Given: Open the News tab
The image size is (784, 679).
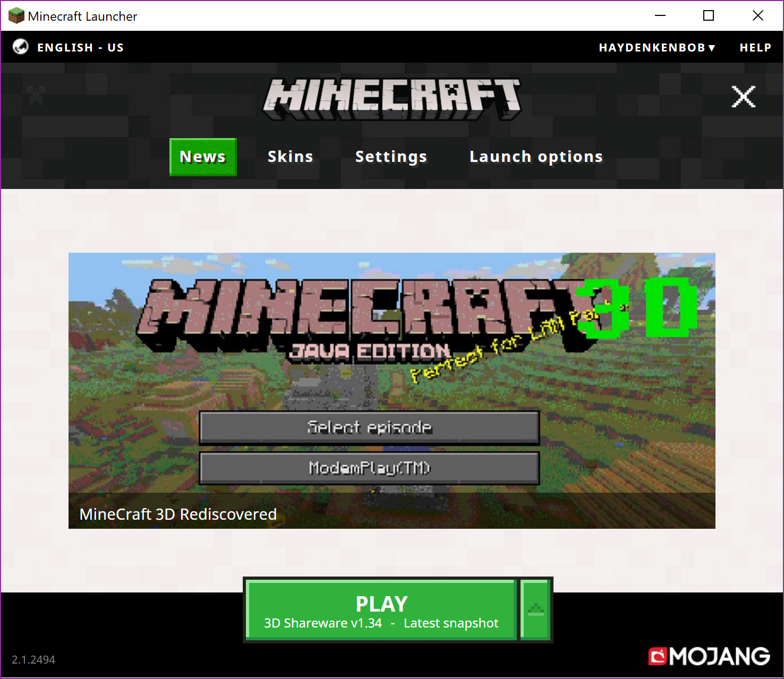Looking at the screenshot, I should [x=203, y=157].
